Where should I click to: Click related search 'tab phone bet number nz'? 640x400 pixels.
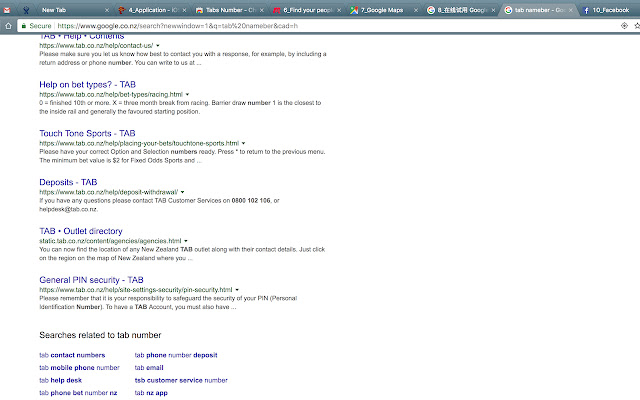click(78, 393)
